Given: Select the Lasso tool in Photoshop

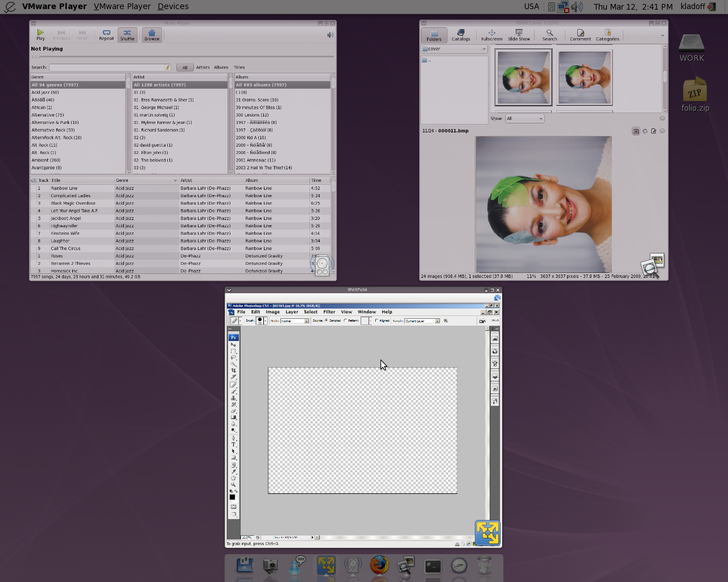Looking at the screenshot, I should click(x=233, y=357).
